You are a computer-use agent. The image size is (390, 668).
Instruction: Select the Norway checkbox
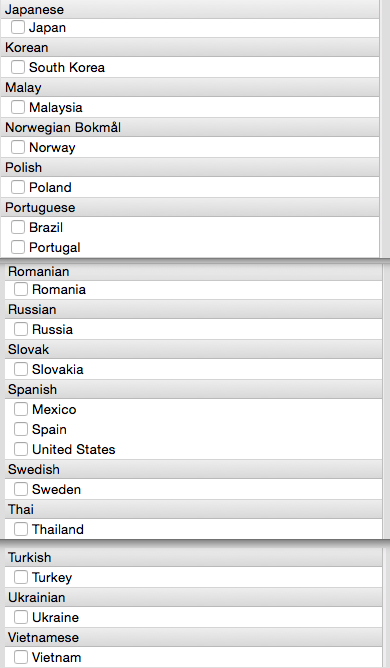[18, 147]
